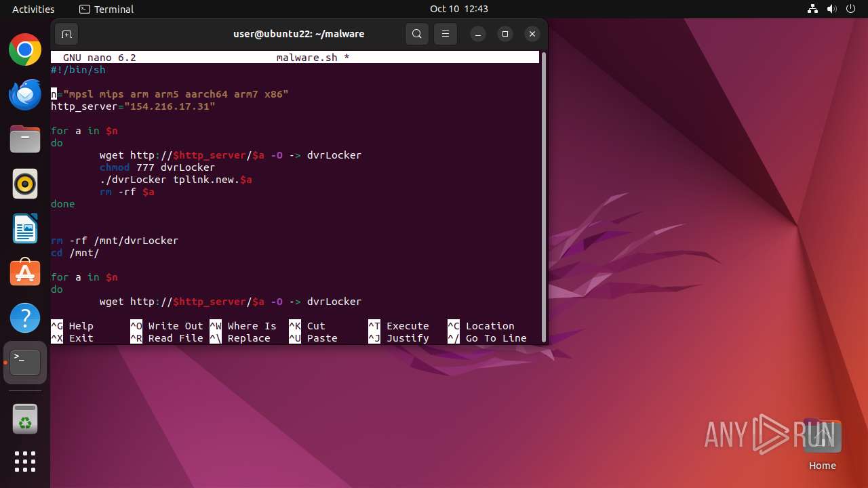The height and width of the screenshot is (488, 868).
Task: Click the ^/ Go To Line shortcut
Action: pos(487,338)
